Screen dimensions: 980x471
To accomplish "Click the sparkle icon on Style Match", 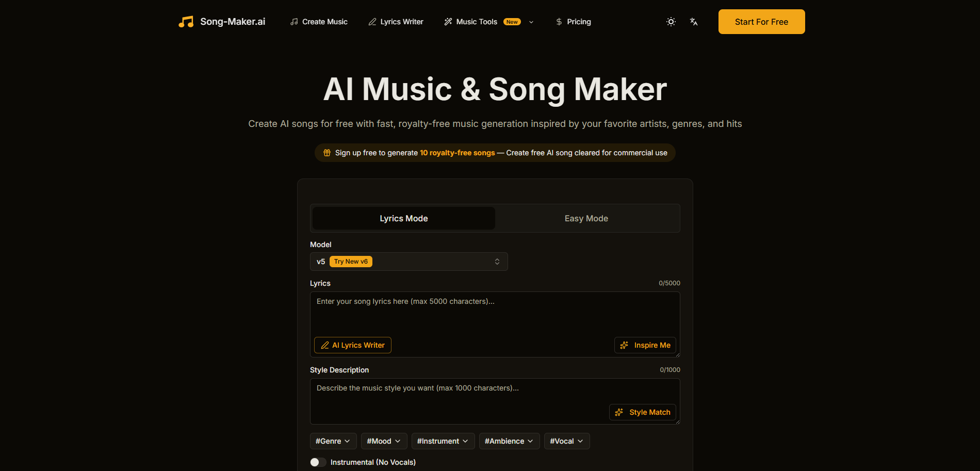I will coord(619,412).
